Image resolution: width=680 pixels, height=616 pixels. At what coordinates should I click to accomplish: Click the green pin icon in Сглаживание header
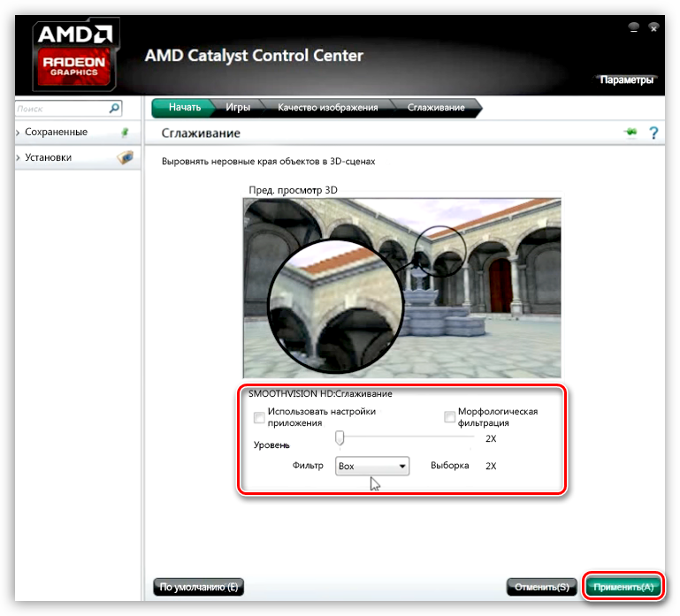(x=630, y=132)
